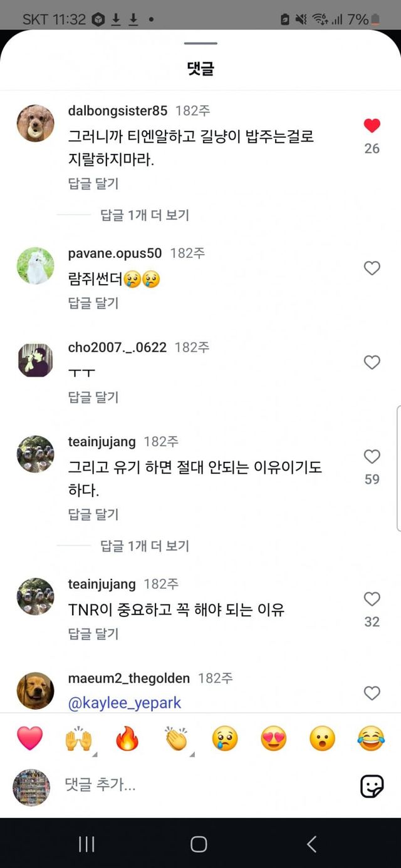Screen dimensions: 401x868
Task: Tap the clapping hands emoji reaction
Action: pyautogui.click(x=176, y=738)
